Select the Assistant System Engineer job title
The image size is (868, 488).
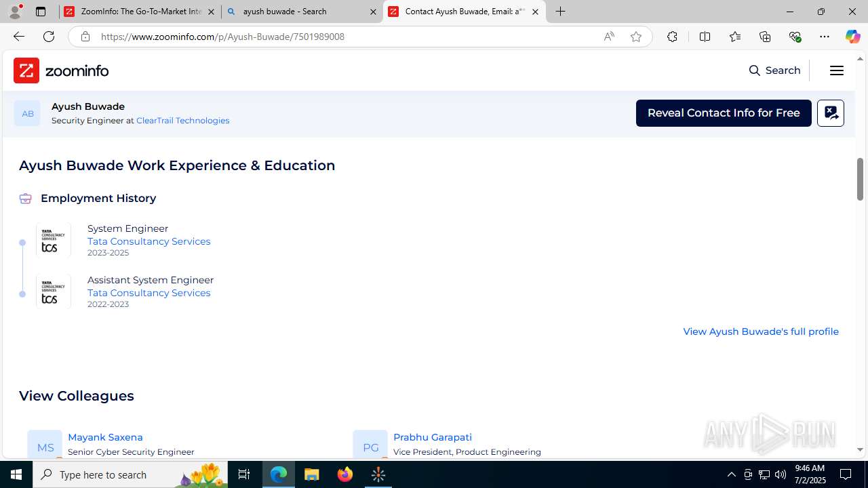click(151, 280)
